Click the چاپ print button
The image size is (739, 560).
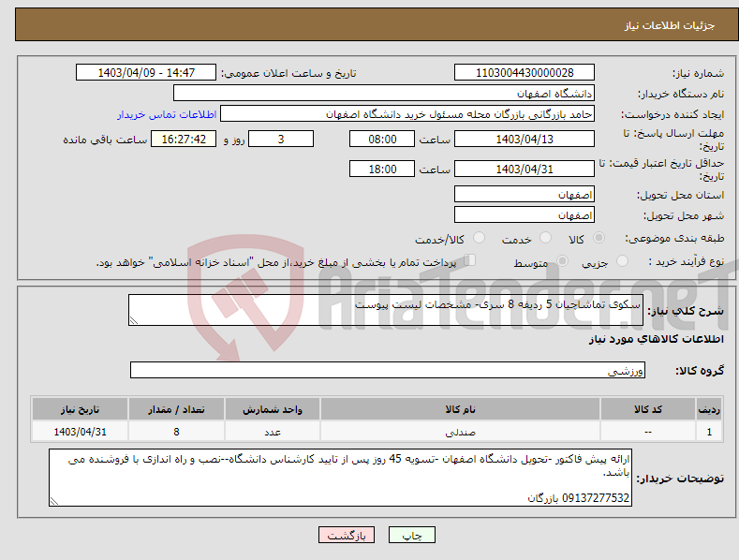click(x=412, y=535)
